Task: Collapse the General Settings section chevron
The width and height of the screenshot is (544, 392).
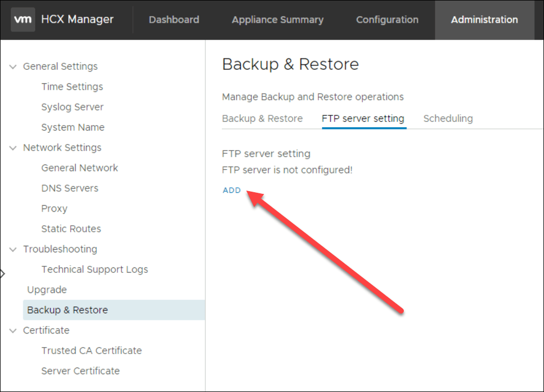Action: 13,67
